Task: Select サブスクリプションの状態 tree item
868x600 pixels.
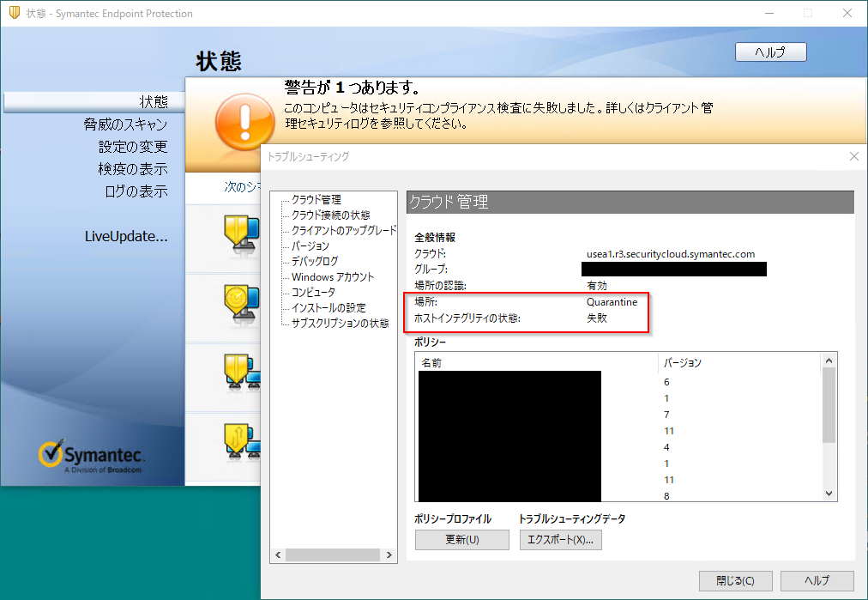Action: [x=340, y=323]
